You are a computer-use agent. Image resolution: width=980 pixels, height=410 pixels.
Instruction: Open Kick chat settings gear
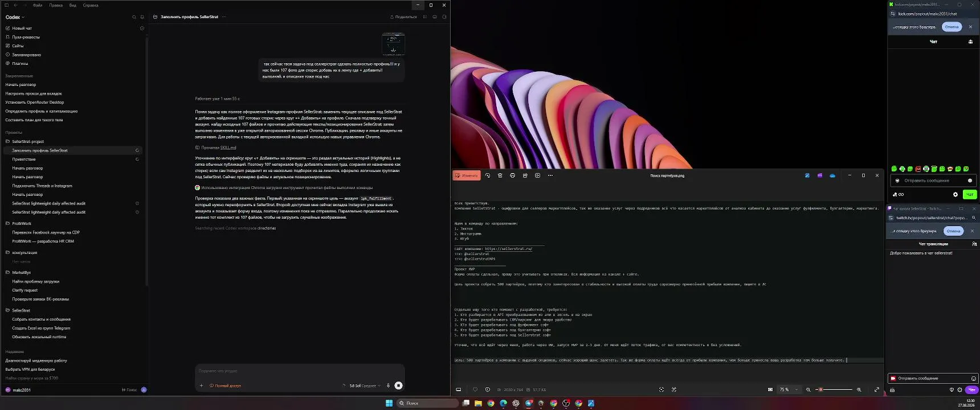coord(955,194)
